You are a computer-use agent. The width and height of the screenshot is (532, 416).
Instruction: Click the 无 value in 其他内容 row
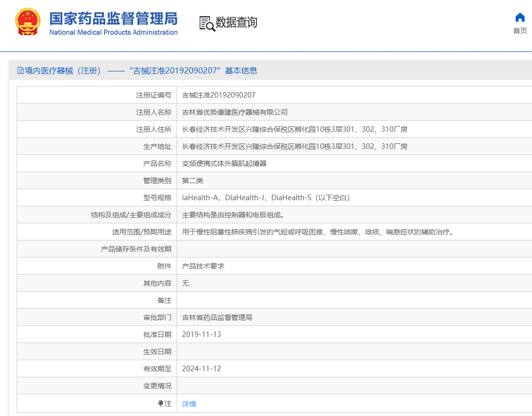186,283
